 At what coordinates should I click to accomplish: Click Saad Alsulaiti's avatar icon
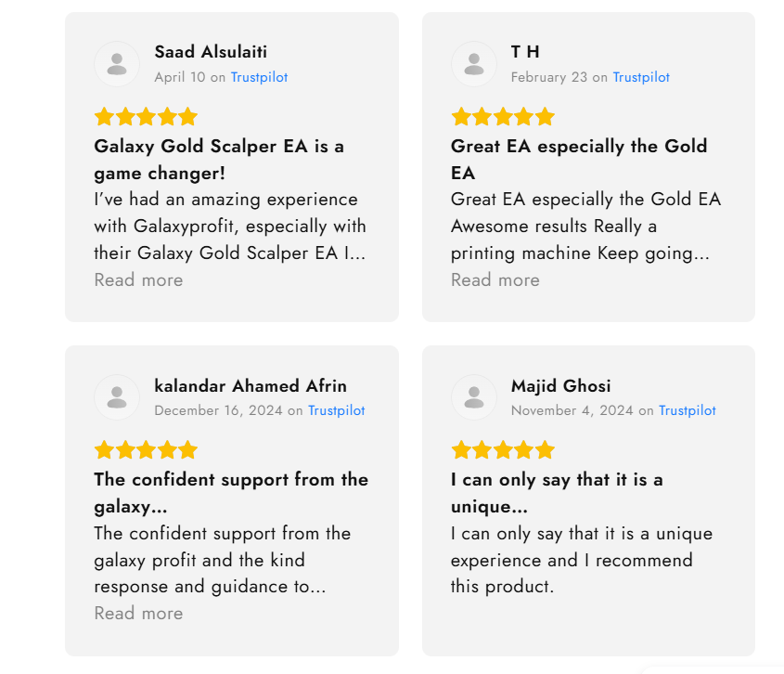tap(117, 64)
